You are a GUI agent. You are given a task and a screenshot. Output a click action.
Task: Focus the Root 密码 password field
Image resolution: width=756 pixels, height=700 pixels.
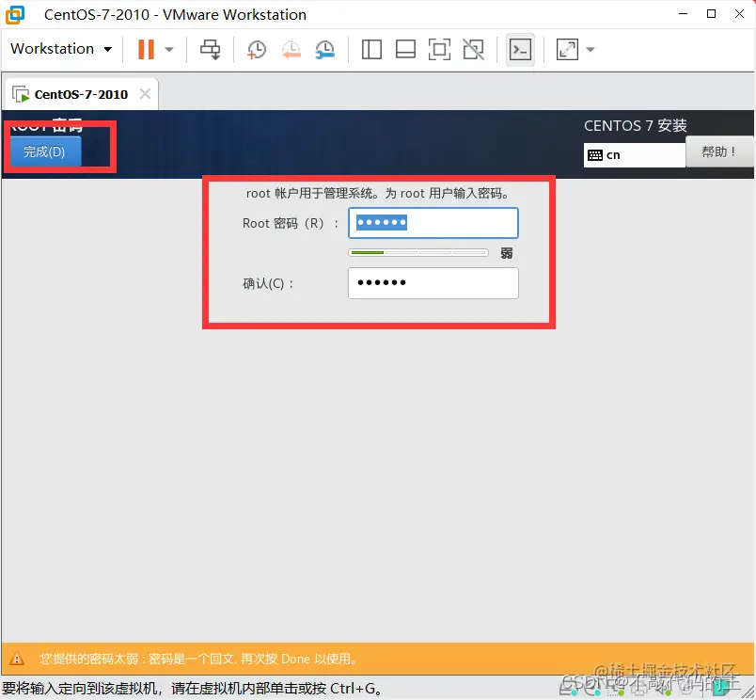click(x=433, y=223)
